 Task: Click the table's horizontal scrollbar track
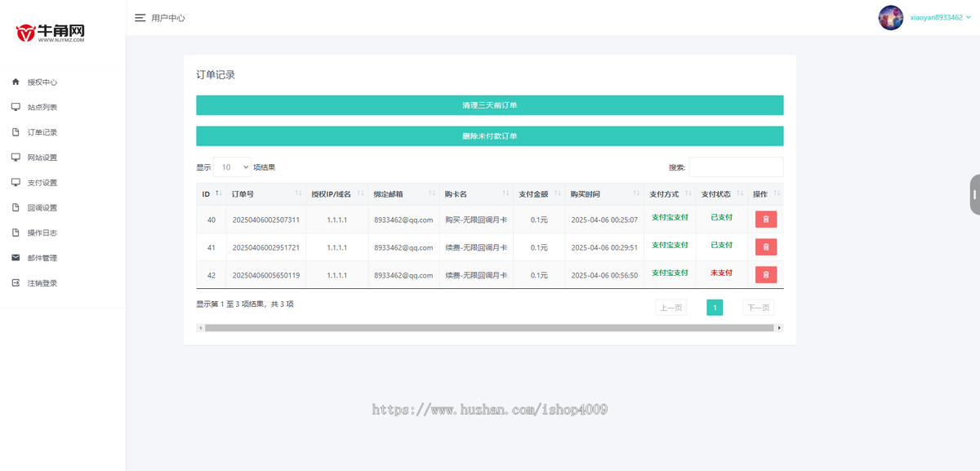489,327
